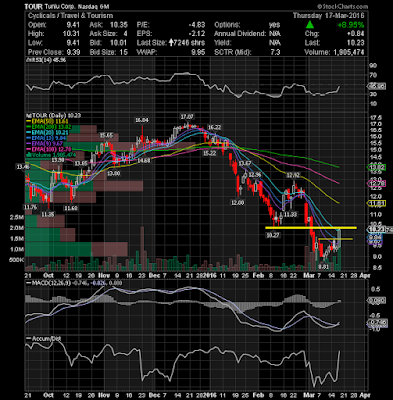Click the SCTR (Mid) value 7.3
Screen dimensions: 393x400
(x=276, y=52)
